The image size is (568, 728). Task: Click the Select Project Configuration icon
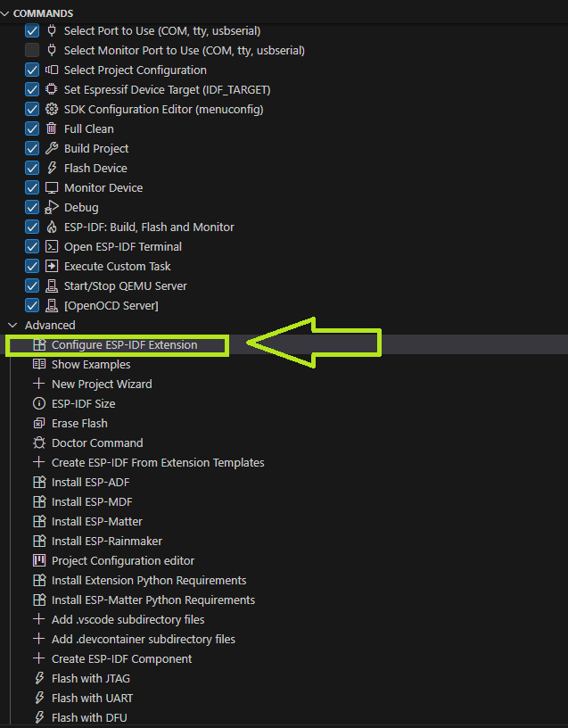coord(52,70)
